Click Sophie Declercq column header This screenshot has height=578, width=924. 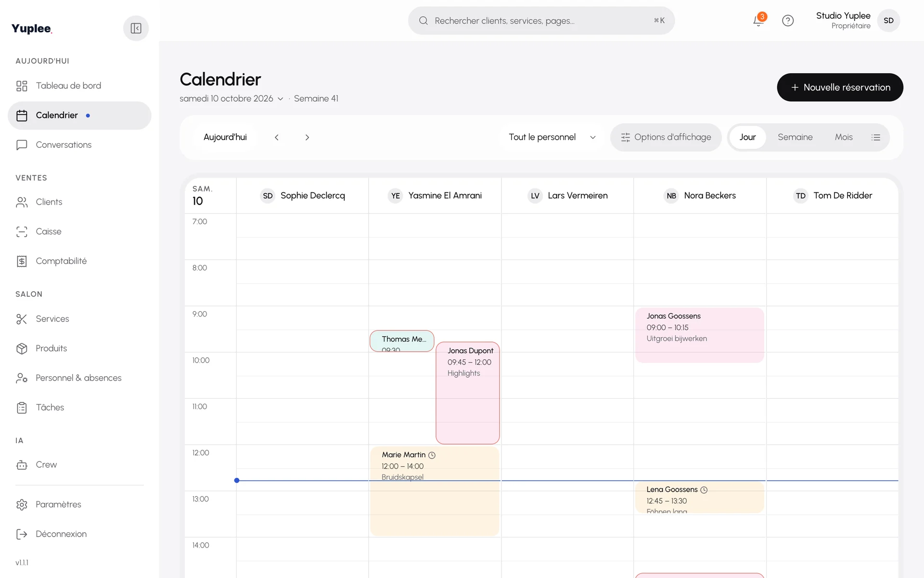pyautogui.click(x=303, y=196)
